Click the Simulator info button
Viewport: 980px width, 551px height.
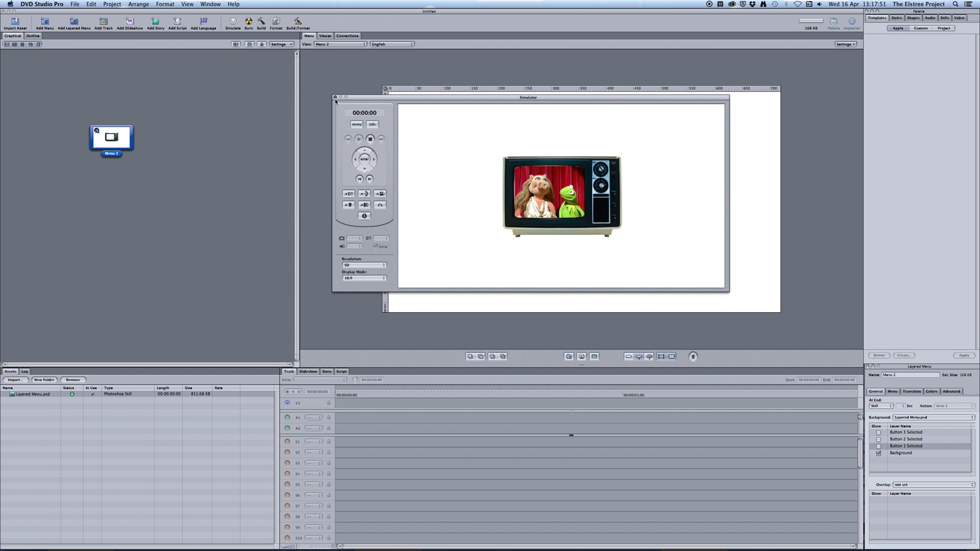click(x=364, y=216)
